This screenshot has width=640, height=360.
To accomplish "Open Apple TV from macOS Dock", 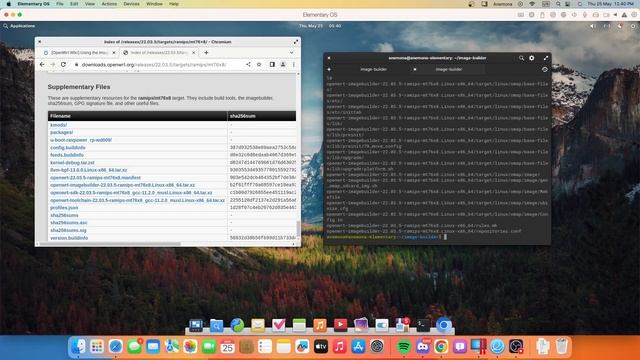I will click(x=320, y=347).
